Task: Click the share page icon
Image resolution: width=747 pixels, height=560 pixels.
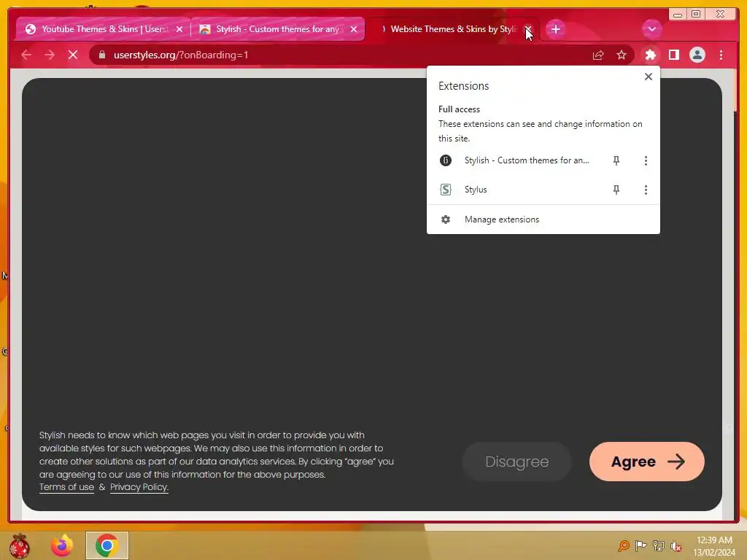Action: pyautogui.click(x=598, y=55)
